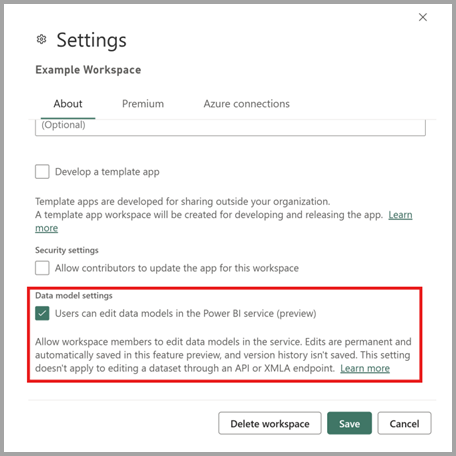Cancel the settings changes

click(404, 423)
